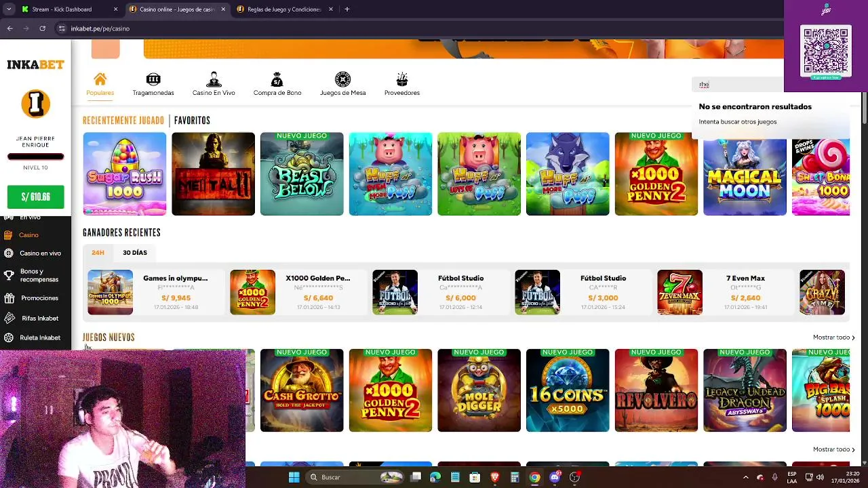Open Discord from the taskbar
868x488 pixels.
click(x=555, y=477)
